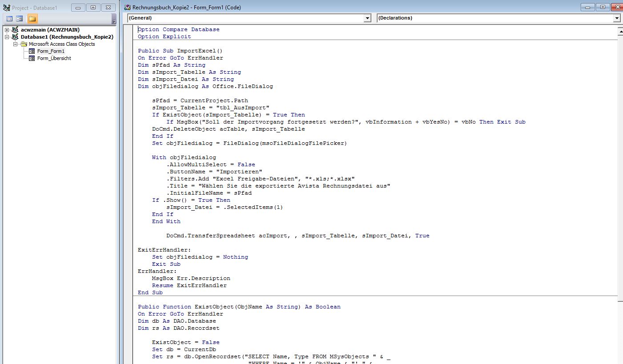The height and width of the screenshot is (364, 623).
Task: Restore the Project - Database1 panel
Action: click(x=93, y=8)
